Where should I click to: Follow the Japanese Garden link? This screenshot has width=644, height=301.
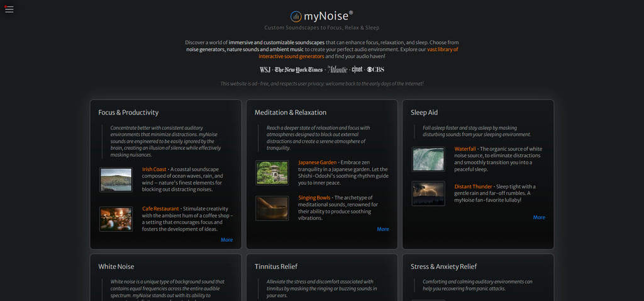pos(318,162)
